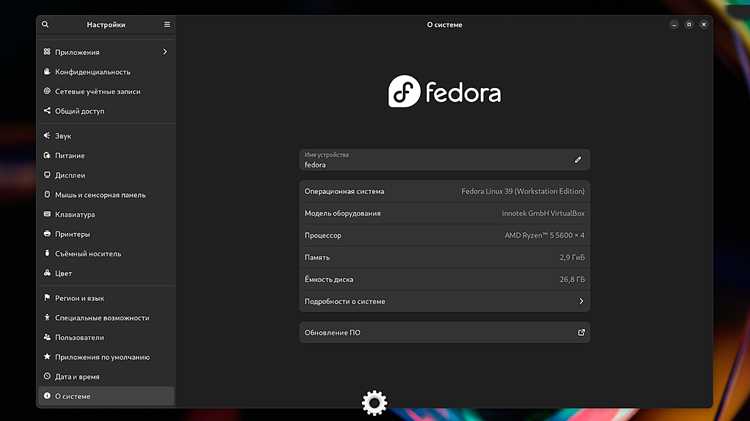Click the mouse icon beside Мышь и сенсорная панель

pyautogui.click(x=47, y=194)
